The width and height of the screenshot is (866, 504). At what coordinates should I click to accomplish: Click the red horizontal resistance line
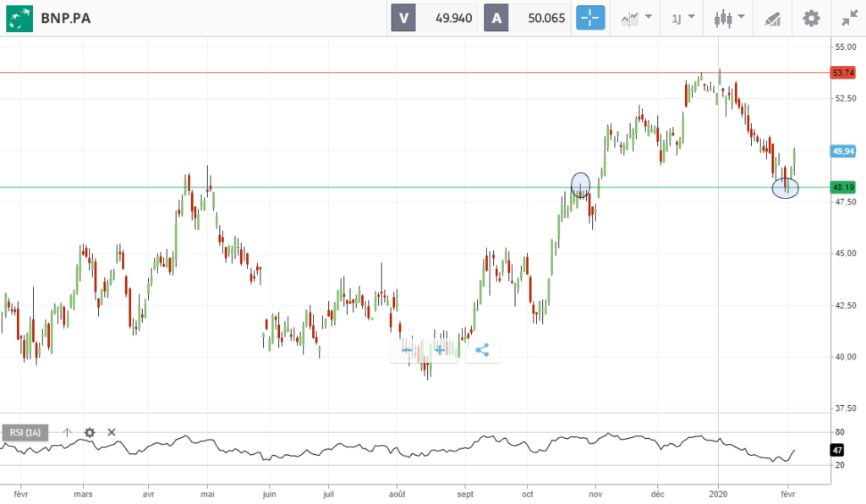(414, 73)
